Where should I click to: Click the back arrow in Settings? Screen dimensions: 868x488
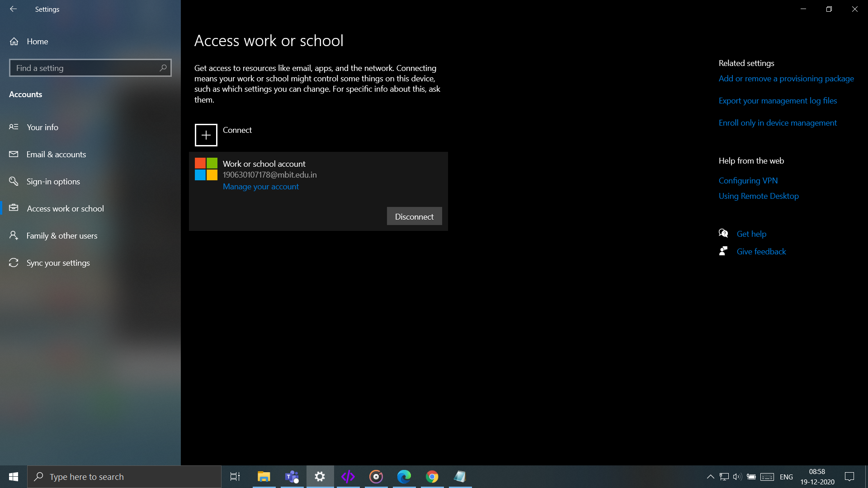click(x=13, y=9)
